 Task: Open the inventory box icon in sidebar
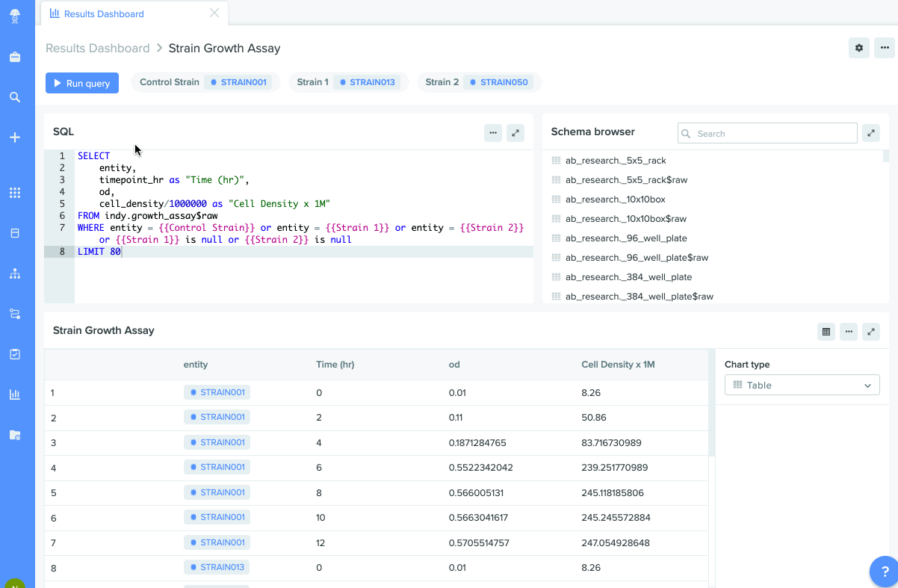(x=15, y=233)
